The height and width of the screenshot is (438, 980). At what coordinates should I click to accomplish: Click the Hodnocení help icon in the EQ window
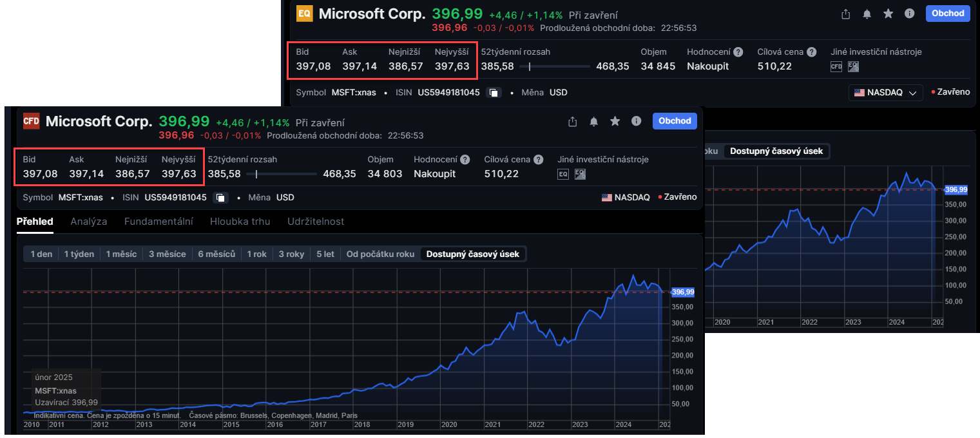click(738, 52)
